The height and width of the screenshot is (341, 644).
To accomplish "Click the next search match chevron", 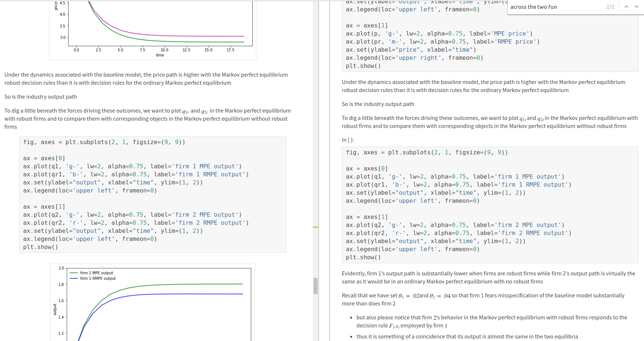I will pyautogui.click(x=636, y=7).
